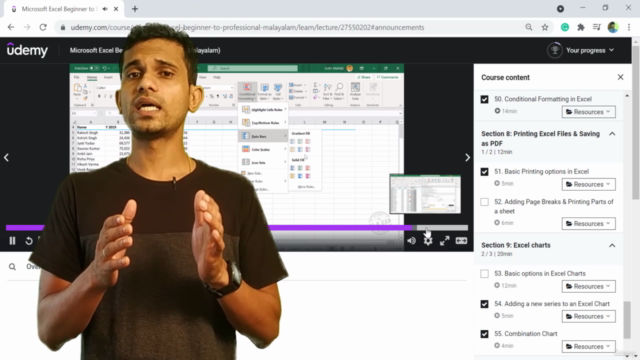Go to previous lecture arrow
This screenshot has width=640, height=360.
(6, 158)
